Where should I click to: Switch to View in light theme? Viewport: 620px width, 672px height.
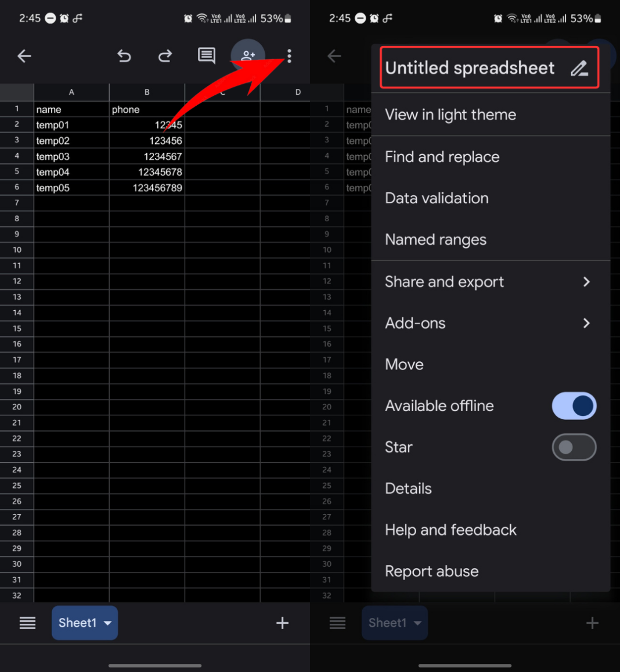[450, 115]
